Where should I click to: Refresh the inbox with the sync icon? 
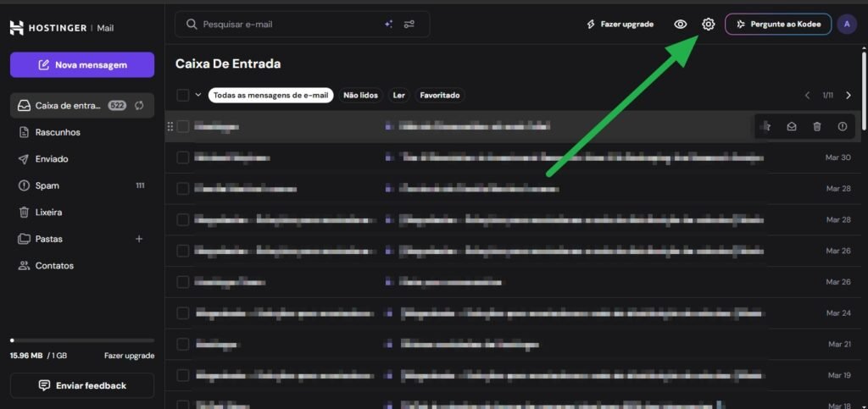click(x=139, y=106)
